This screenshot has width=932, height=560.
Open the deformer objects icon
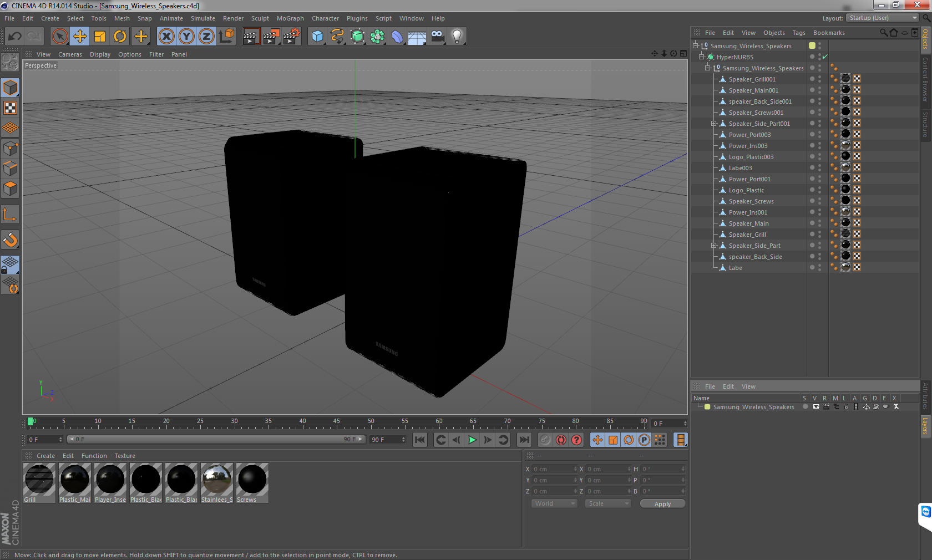(x=397, y=37)
